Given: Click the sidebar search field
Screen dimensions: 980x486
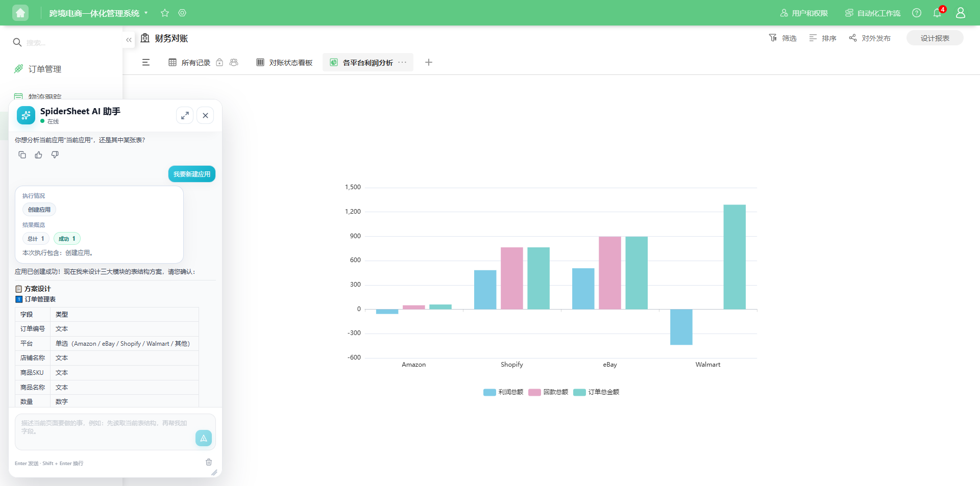Looking at the screenshot, I should click(x=66, y=43).
